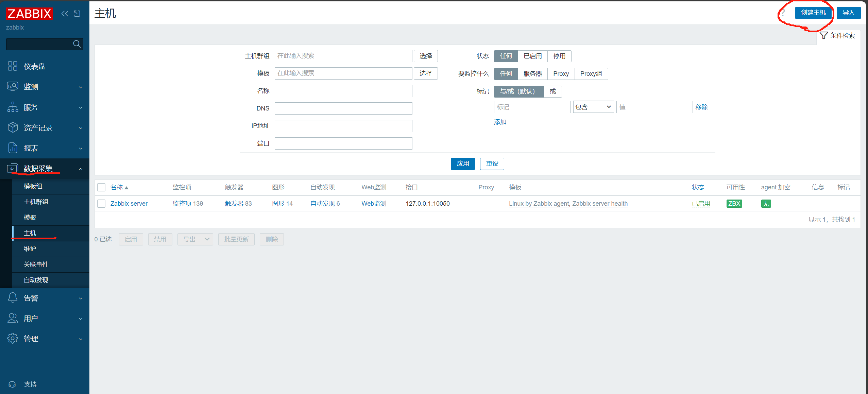Viewport: 868px width, 394px height.
Task: Click the sidebar search box
Action: pos(45,44)
